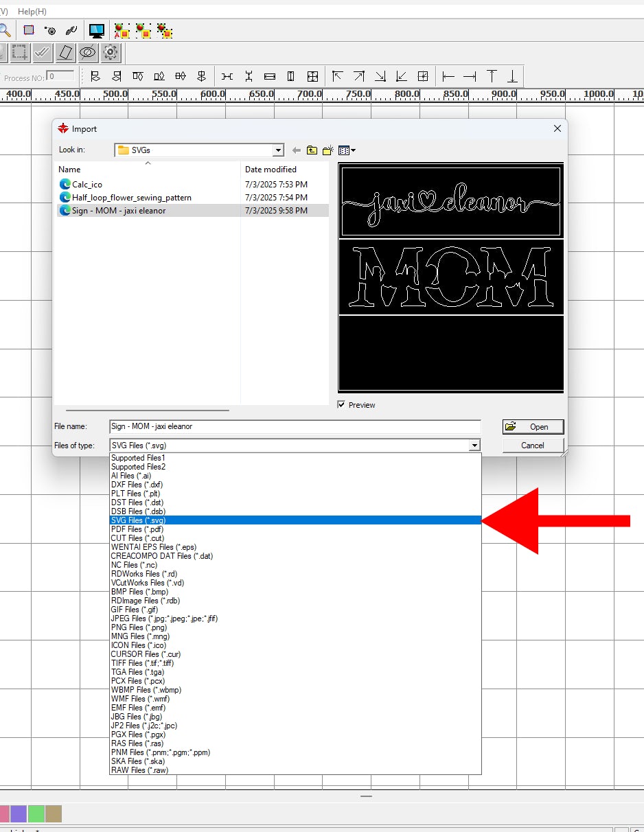The image size is (644, 832).
Task: Click the same-width sizing icon
Action: 270,76
